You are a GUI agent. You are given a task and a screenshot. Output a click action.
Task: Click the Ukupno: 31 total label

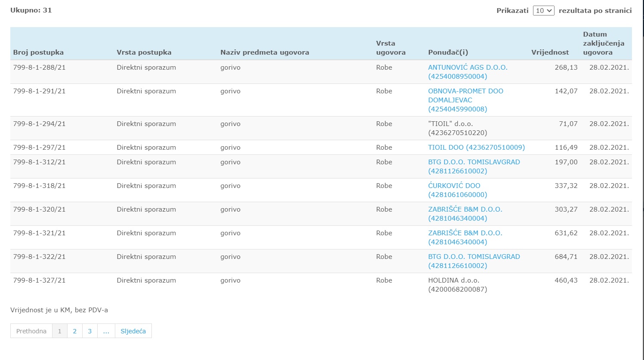pos(31,10)
